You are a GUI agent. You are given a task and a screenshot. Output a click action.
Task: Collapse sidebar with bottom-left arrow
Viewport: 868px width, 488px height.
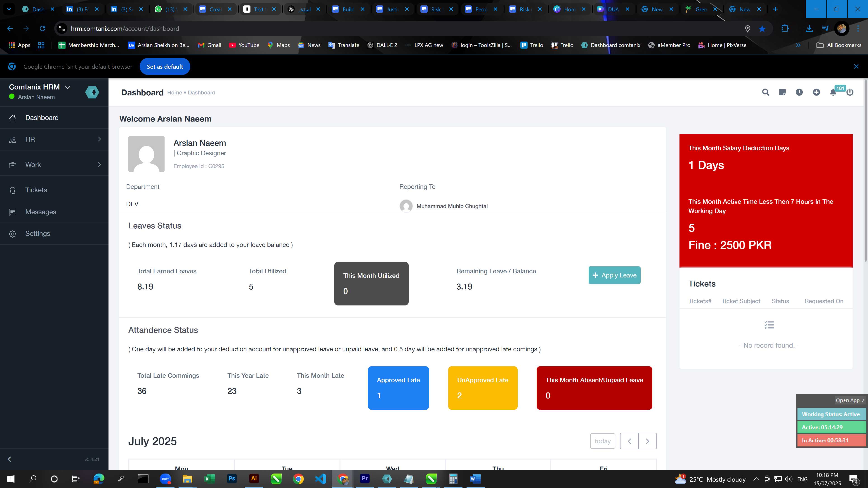pyautogui.click(x=9, y=459)
